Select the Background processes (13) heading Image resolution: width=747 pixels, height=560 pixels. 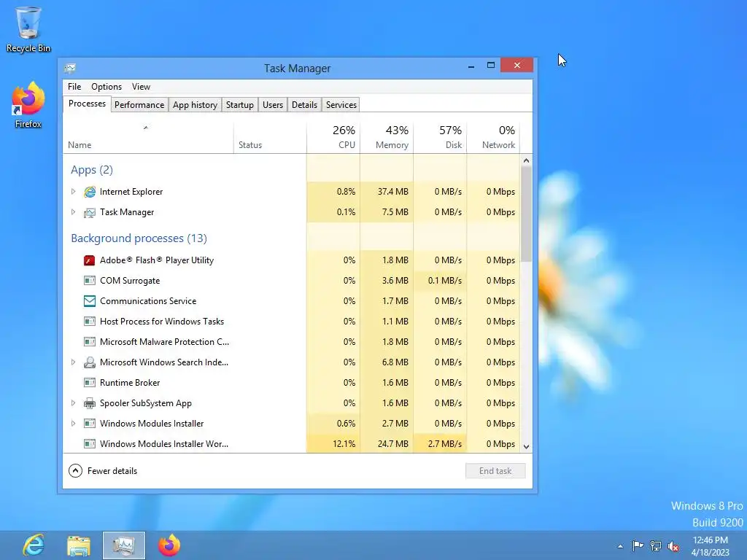click(139, 238)
